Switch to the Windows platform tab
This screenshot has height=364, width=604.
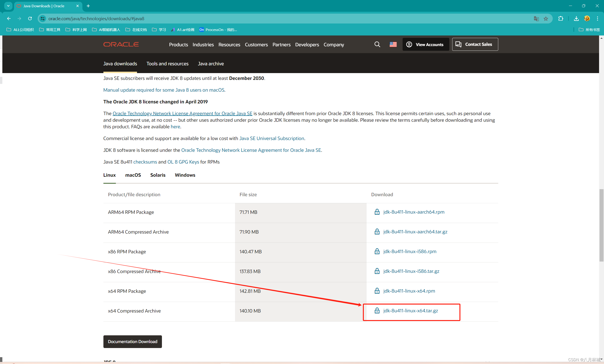[x=185, y=175]
